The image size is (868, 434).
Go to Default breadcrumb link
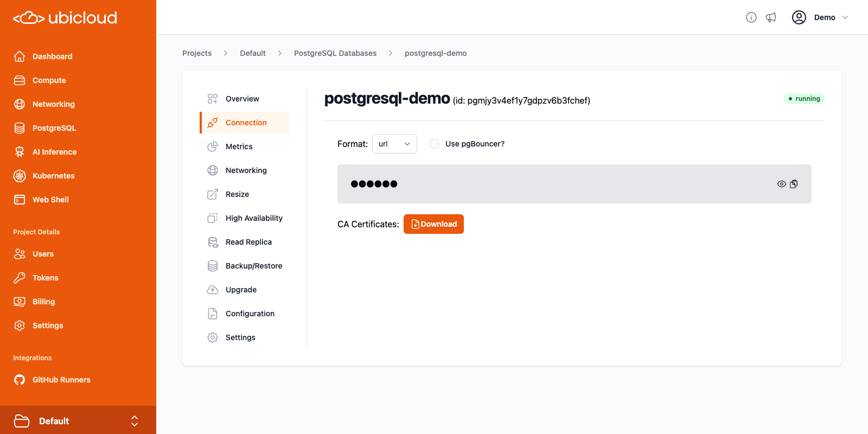pos(253,53)
